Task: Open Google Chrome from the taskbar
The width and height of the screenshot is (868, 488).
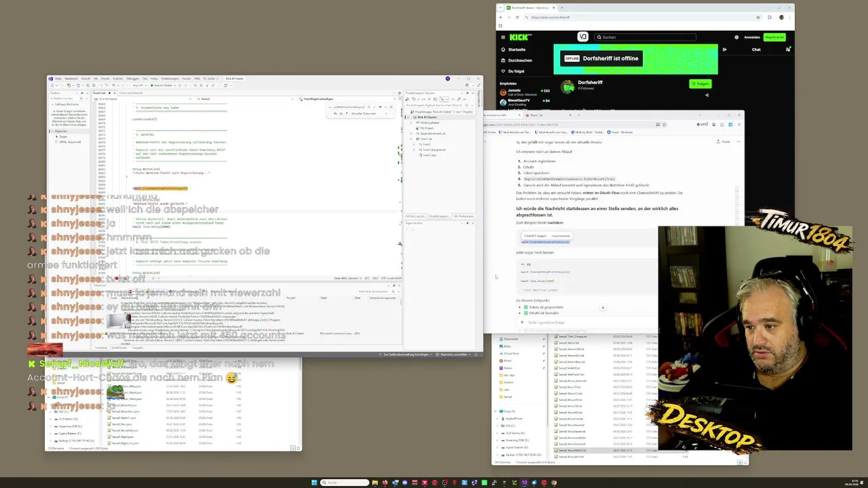Action: [x=554, y=483]
